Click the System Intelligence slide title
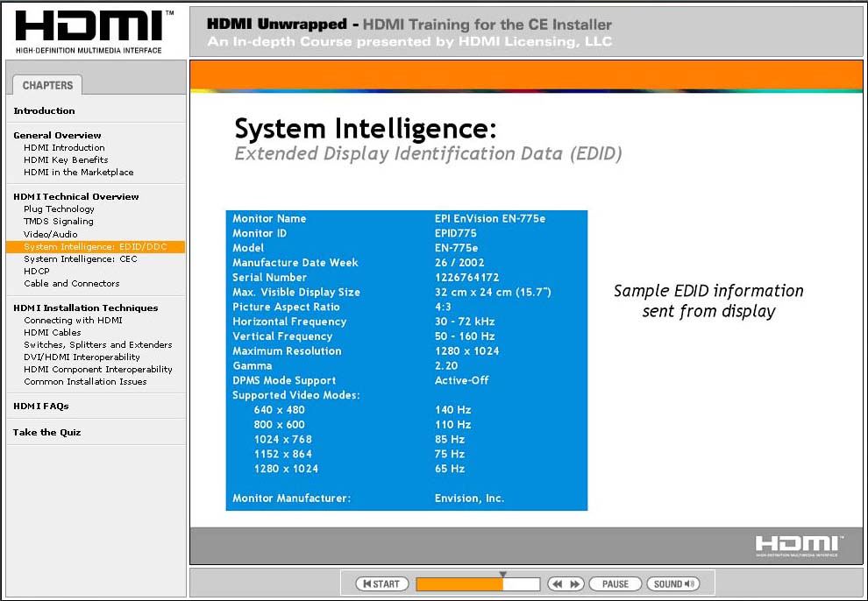868x601 pixels. click(366, 130)
